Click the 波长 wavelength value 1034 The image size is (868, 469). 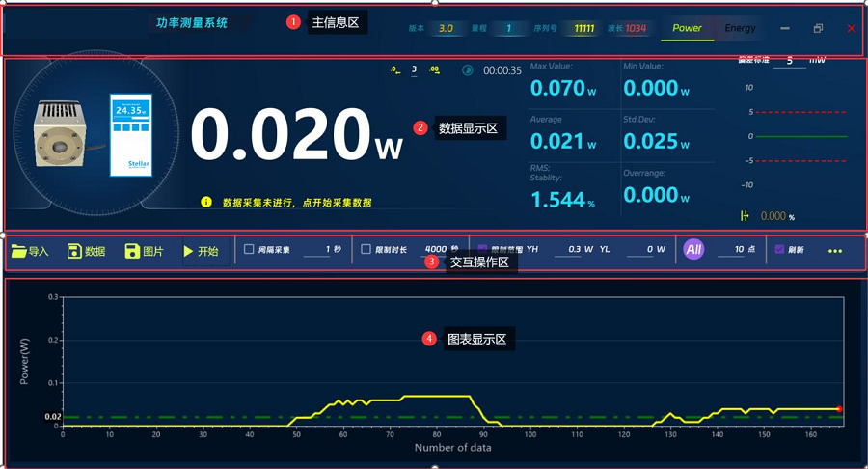(635, 28)
